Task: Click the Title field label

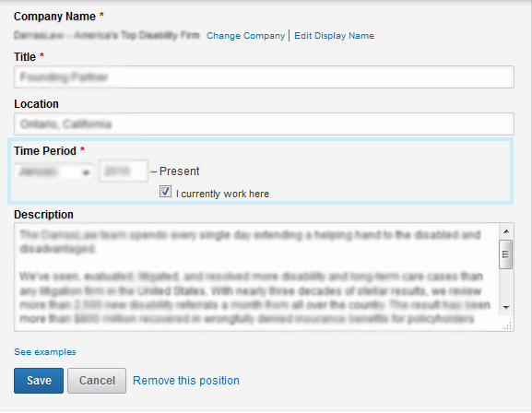Action: 25,56
